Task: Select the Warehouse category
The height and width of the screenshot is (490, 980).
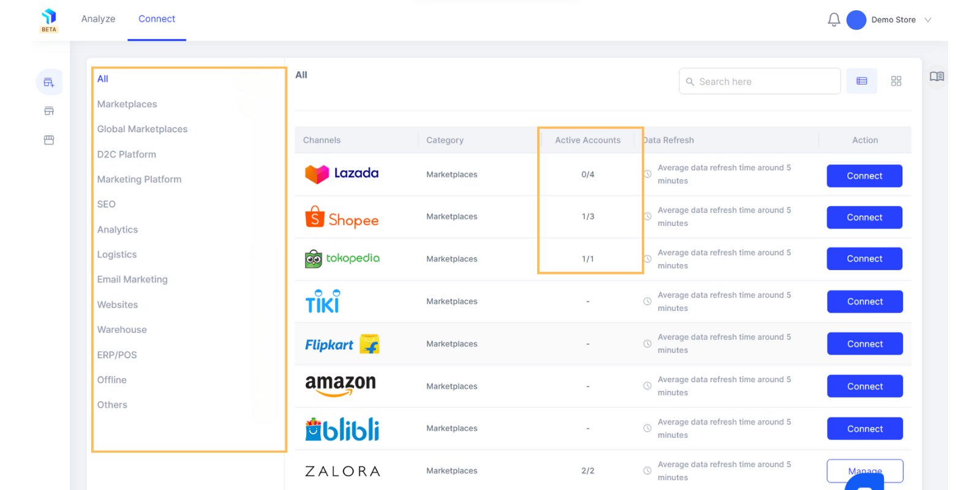Action: coord(122,330)
